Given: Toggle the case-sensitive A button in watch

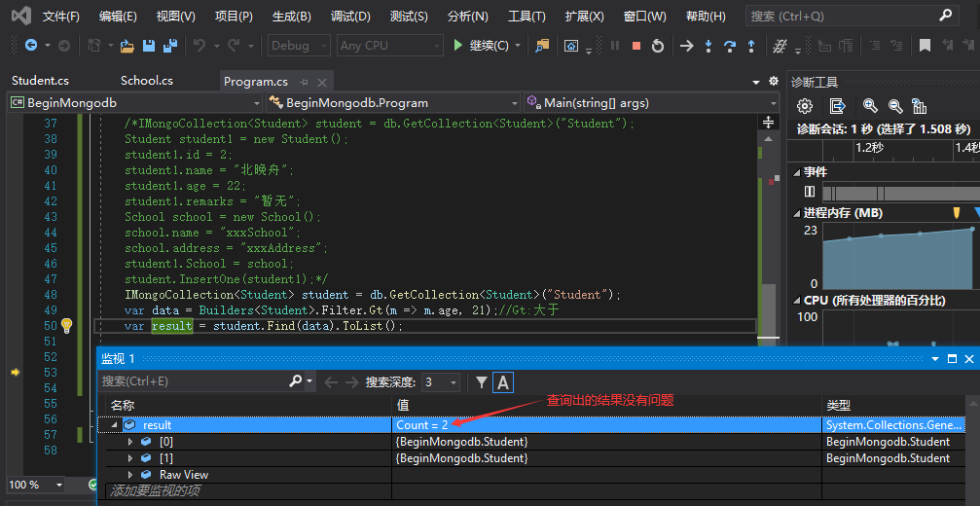Looking at the screenshot, I should coord(503,382).
